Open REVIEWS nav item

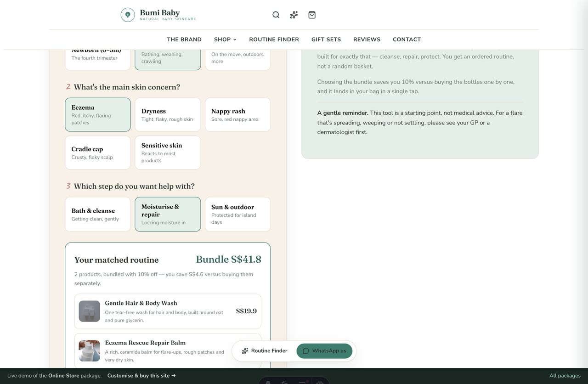367,40
